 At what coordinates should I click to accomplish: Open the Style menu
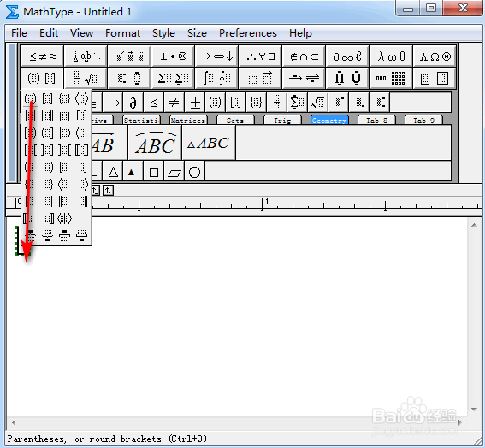[x=163, y=33]
